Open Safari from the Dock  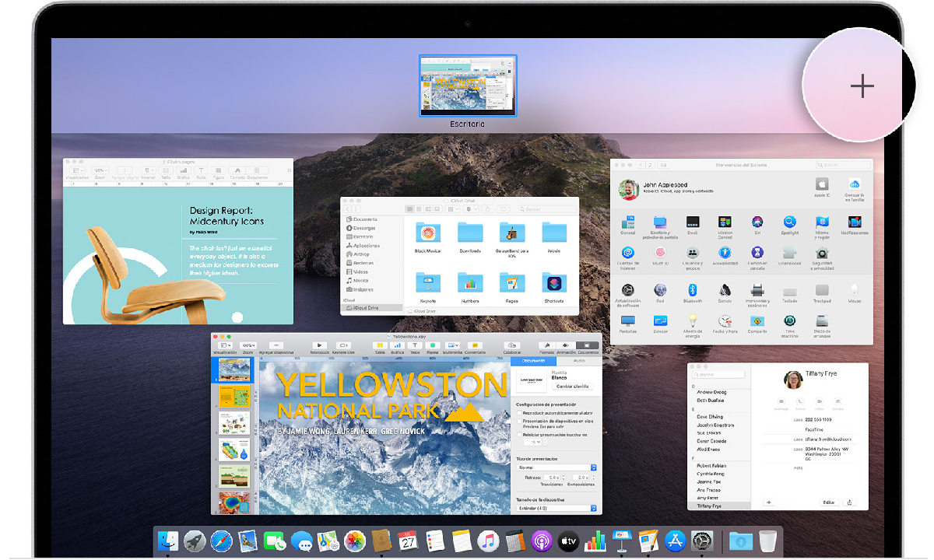[221, 540]
